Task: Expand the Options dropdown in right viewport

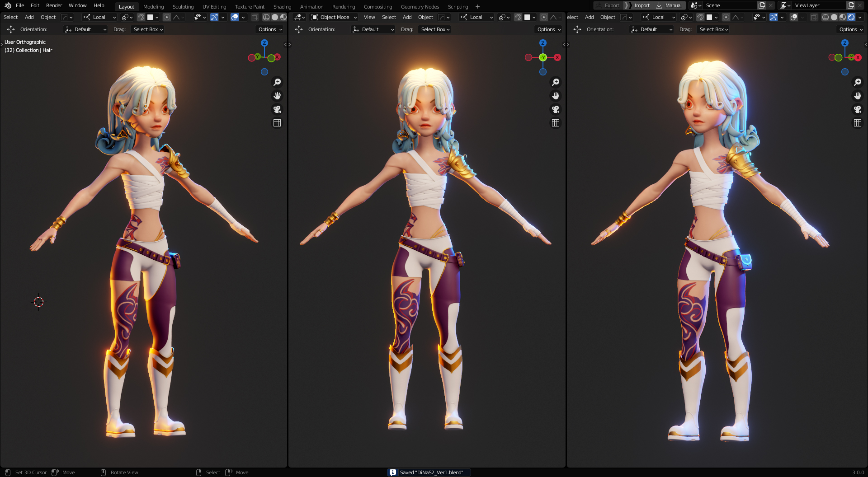Action: (x=851, y=29)
